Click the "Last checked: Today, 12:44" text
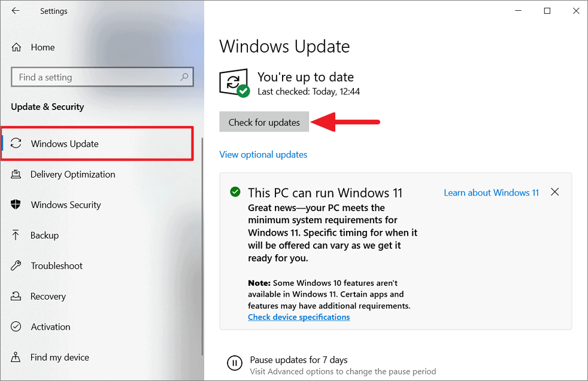The image size is (588, 381). (308, 92)
